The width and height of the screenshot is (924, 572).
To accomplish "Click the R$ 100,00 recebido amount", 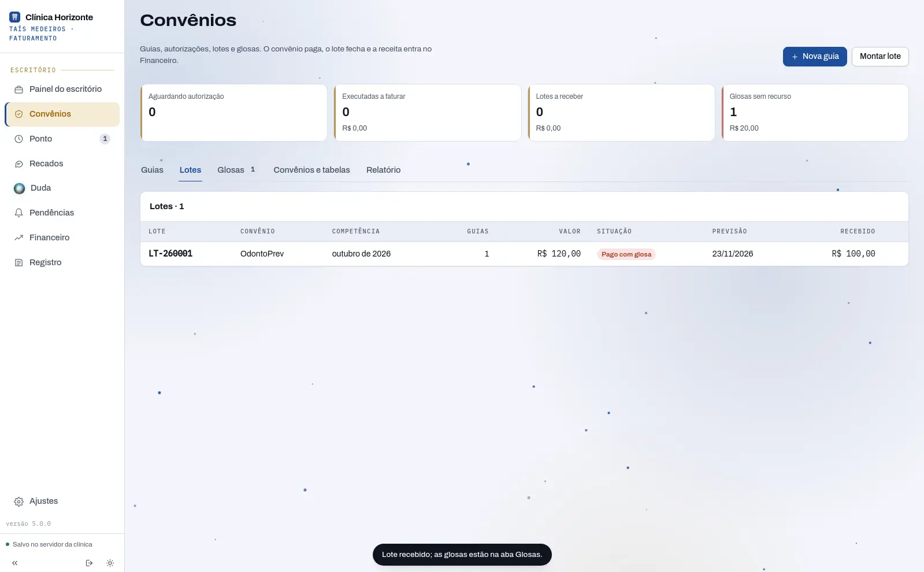I will [x=854, y=254].
